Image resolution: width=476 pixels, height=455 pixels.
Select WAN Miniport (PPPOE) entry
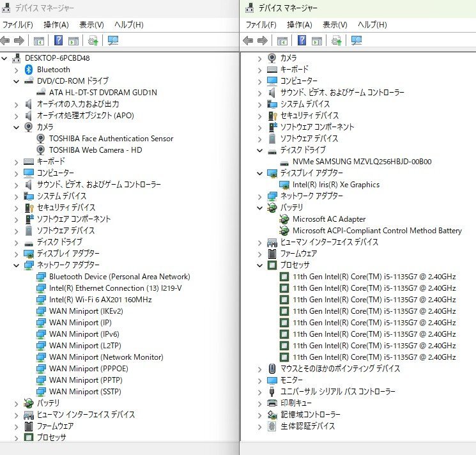[89, 369]
